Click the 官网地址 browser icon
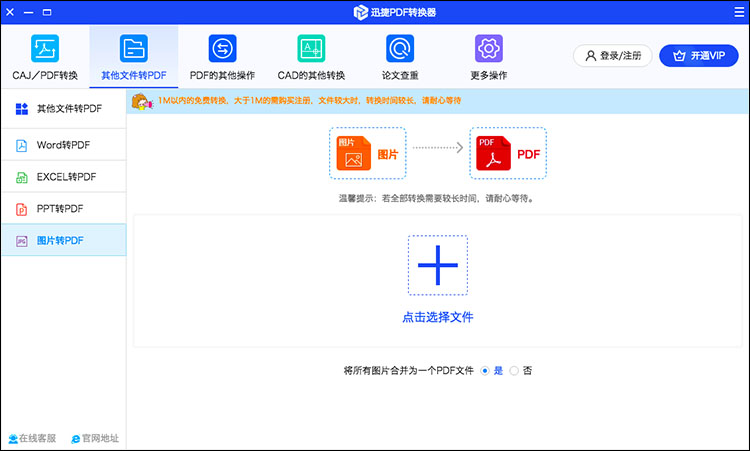The image size is (750, 451). [76, 439]
